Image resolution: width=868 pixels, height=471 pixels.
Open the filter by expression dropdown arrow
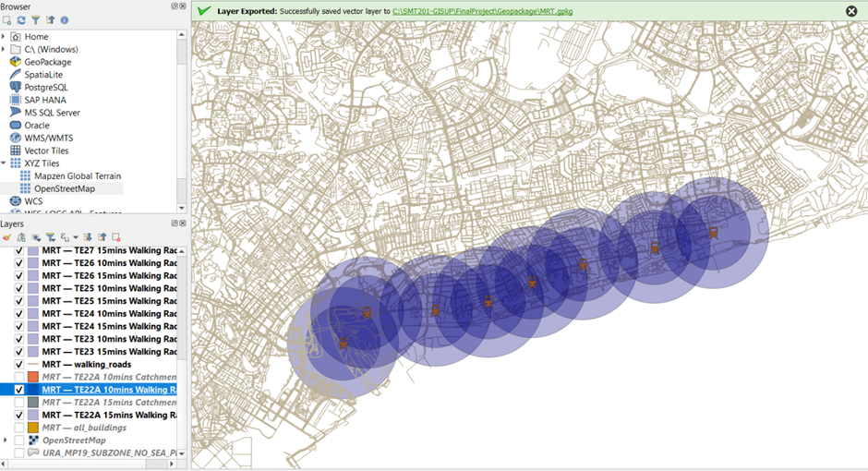pyautogui.click(x=76, y=237)
